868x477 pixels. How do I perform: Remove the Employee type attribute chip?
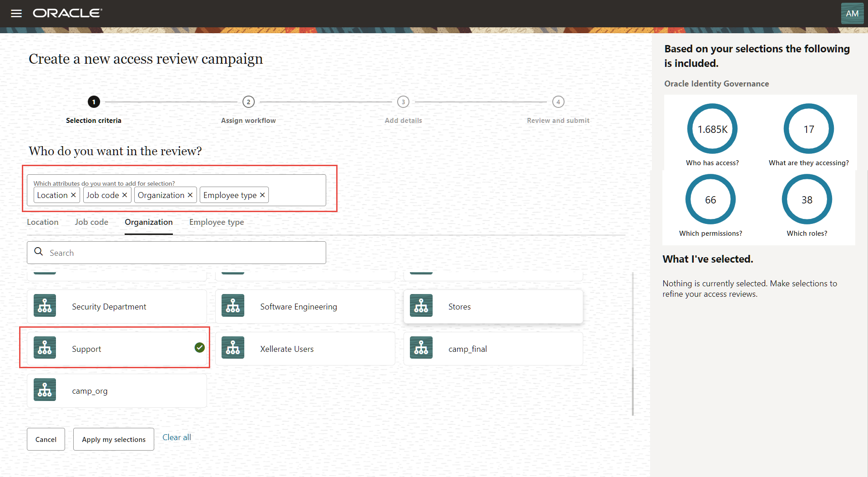262,195
